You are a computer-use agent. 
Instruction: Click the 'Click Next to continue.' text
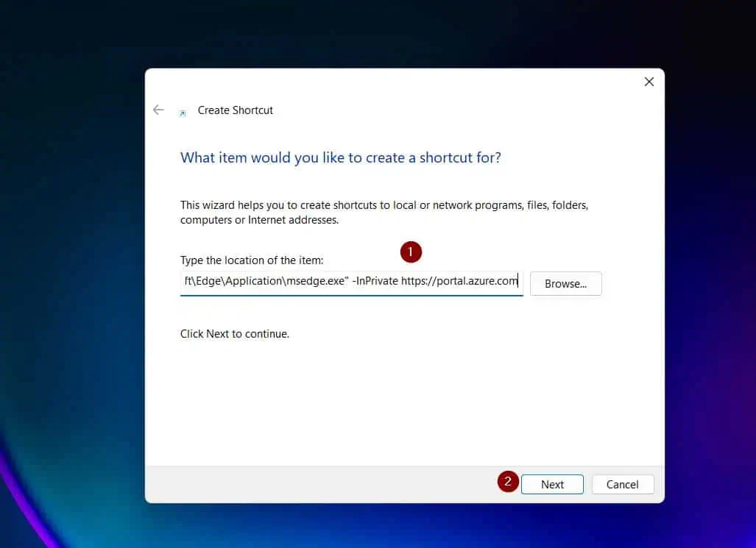click(x=235, y=334)
